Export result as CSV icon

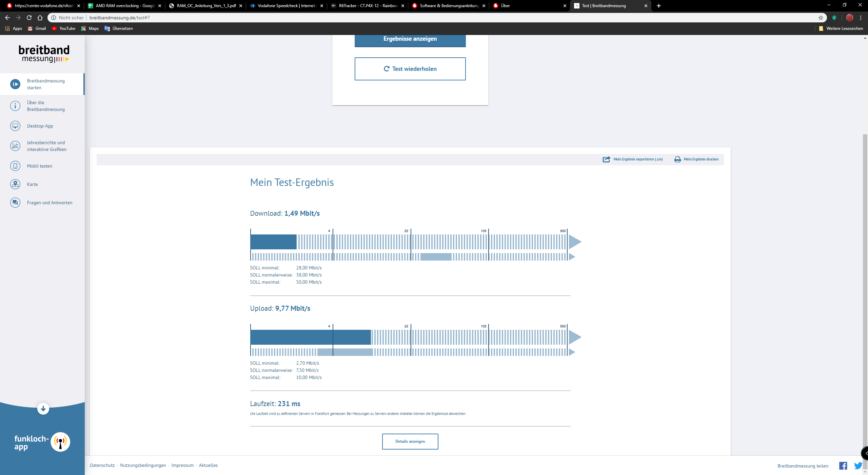[x=606, y=159]
